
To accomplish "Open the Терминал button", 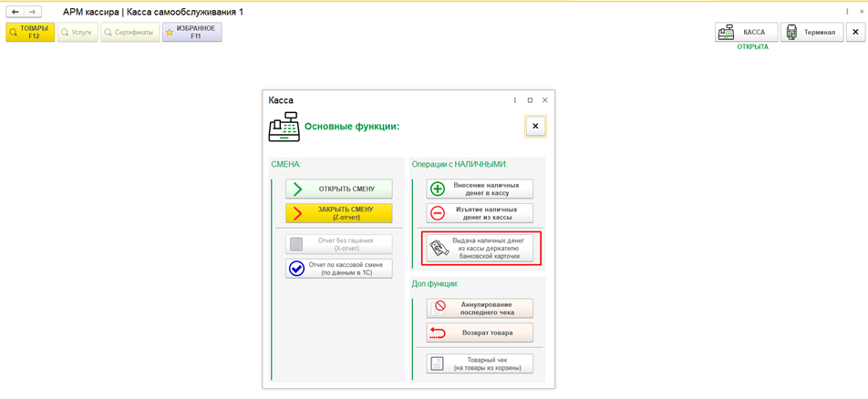I will click(812, 32).
